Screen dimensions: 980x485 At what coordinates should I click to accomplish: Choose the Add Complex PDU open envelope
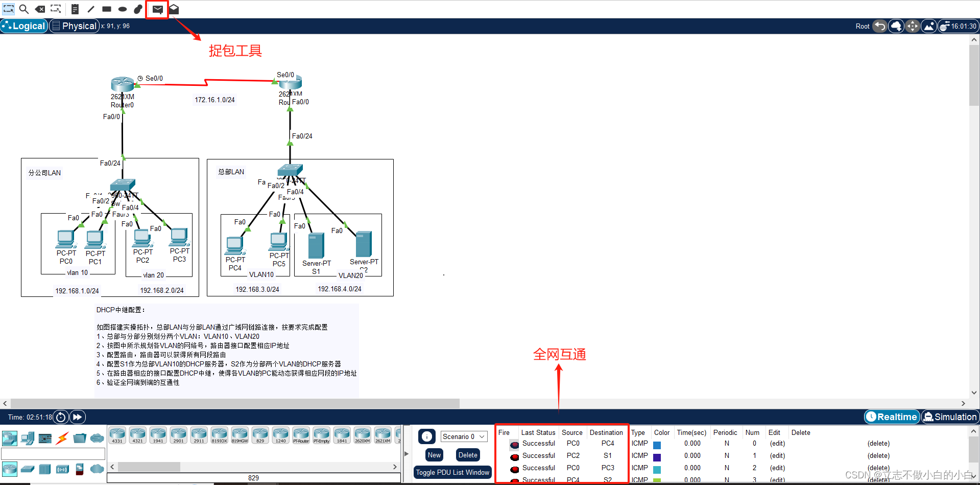click(174, 9)
